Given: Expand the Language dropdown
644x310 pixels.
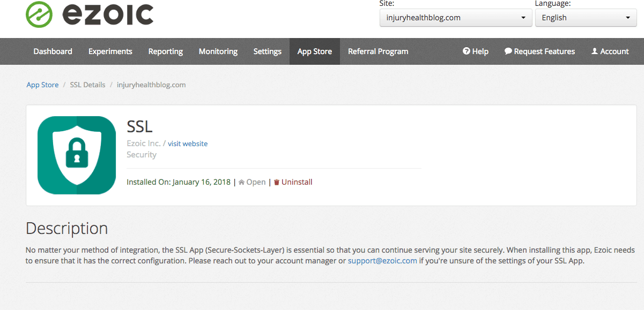Looking at the screenshot, I should (586, 18).
